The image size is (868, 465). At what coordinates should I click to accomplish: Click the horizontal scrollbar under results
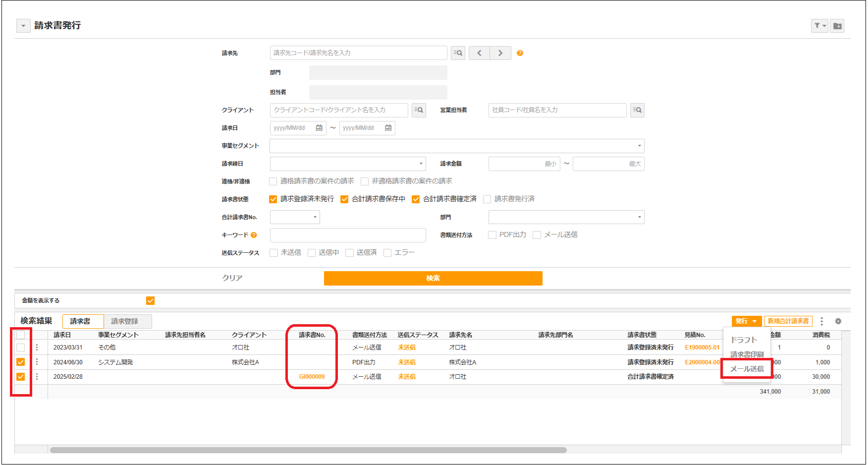pos(307,450)
